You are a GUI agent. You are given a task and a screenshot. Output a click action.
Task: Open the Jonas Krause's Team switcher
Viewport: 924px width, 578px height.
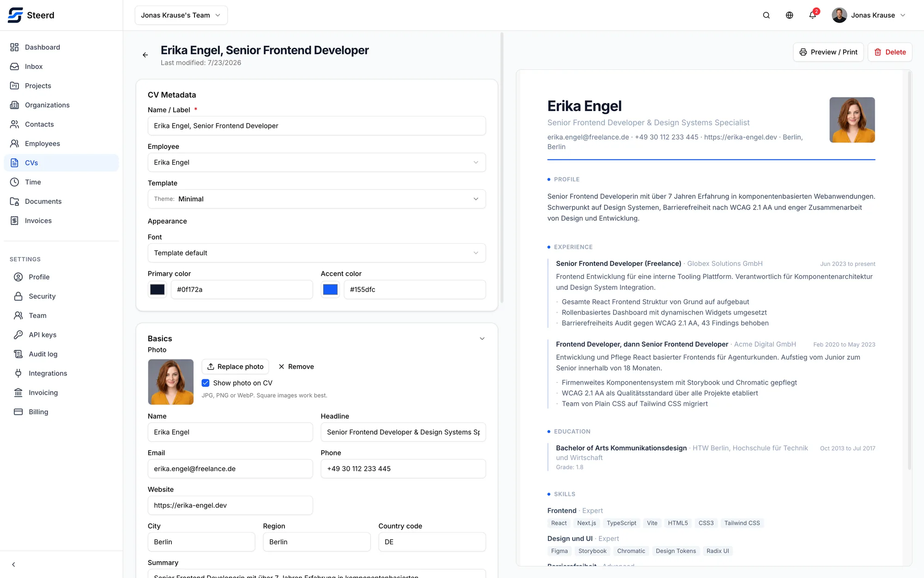181,15
